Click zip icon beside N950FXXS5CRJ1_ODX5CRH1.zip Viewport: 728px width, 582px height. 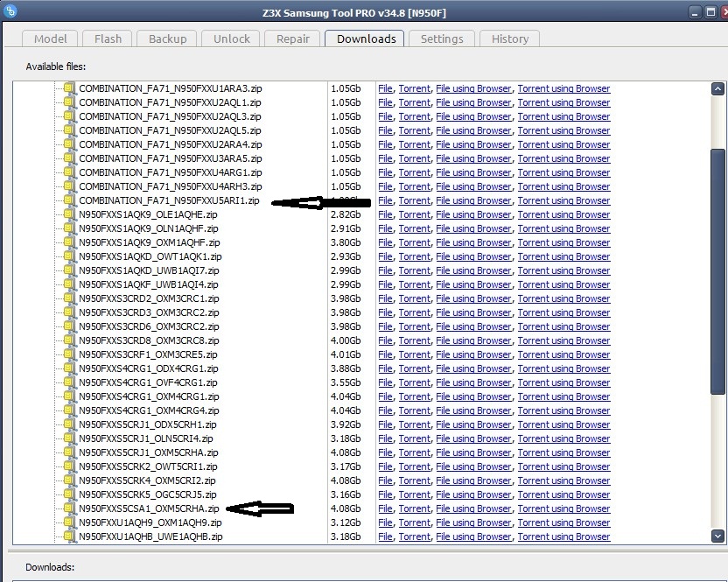coord(69,424)
